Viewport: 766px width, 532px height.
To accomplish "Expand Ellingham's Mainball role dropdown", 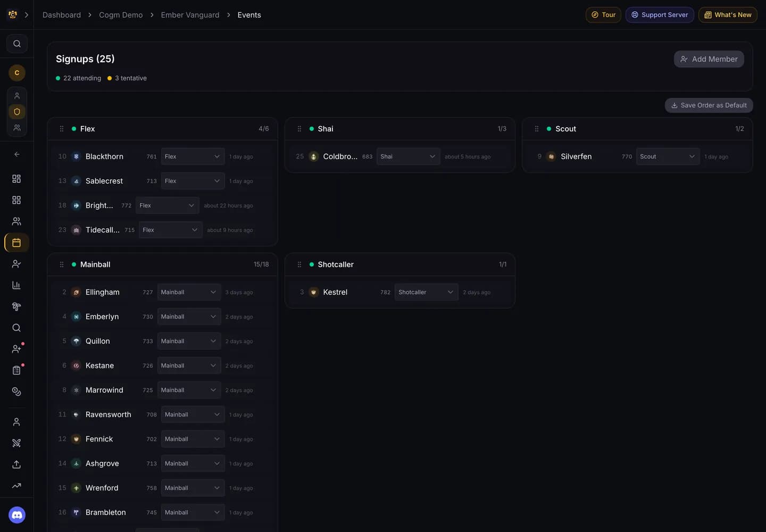I will 189,292.
